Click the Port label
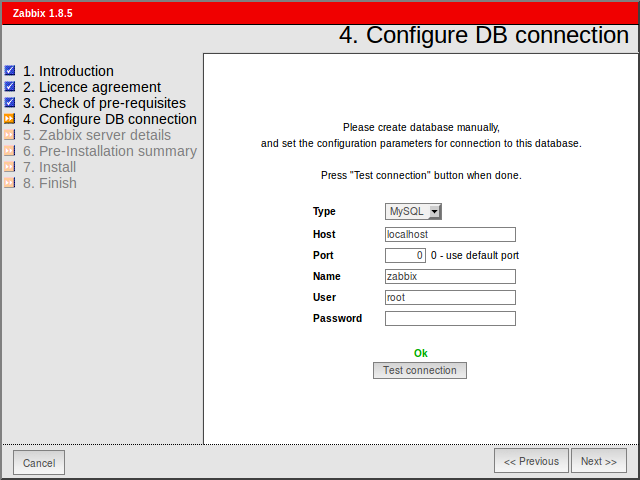The width and height of the screenshot is (640, 480). coord(323,256)
